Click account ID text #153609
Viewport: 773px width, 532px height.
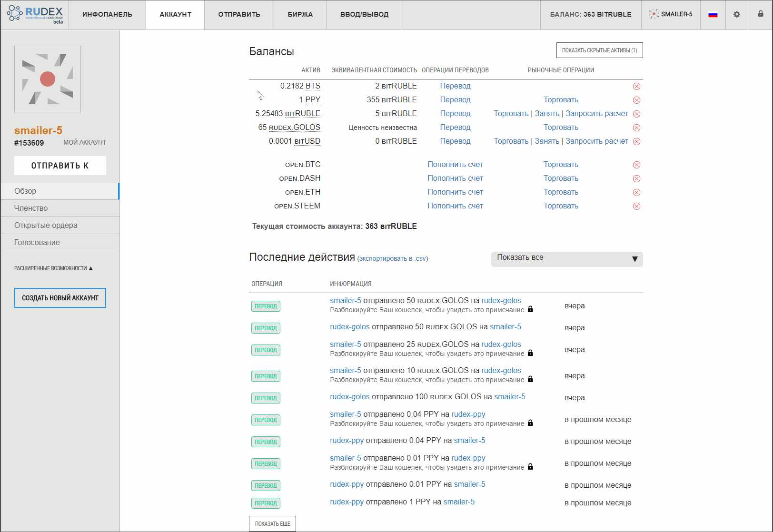pyautogui.click(x=29, y=143)
